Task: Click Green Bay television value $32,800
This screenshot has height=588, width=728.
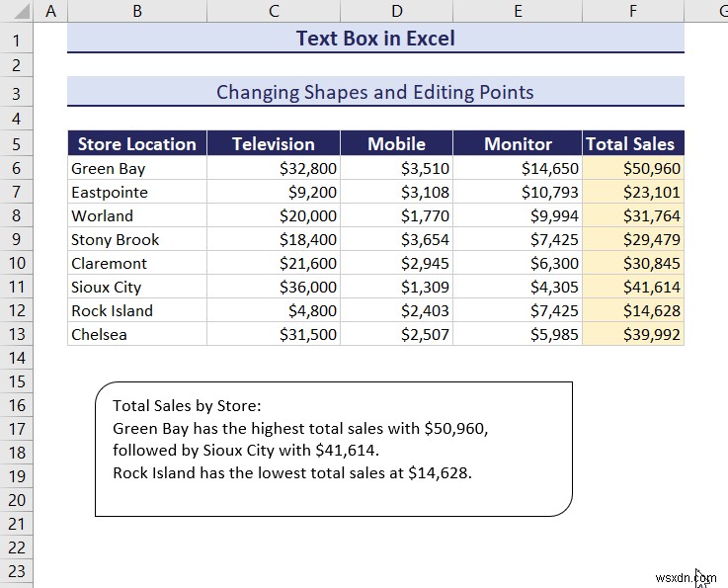Action: (x=274, y=168)
